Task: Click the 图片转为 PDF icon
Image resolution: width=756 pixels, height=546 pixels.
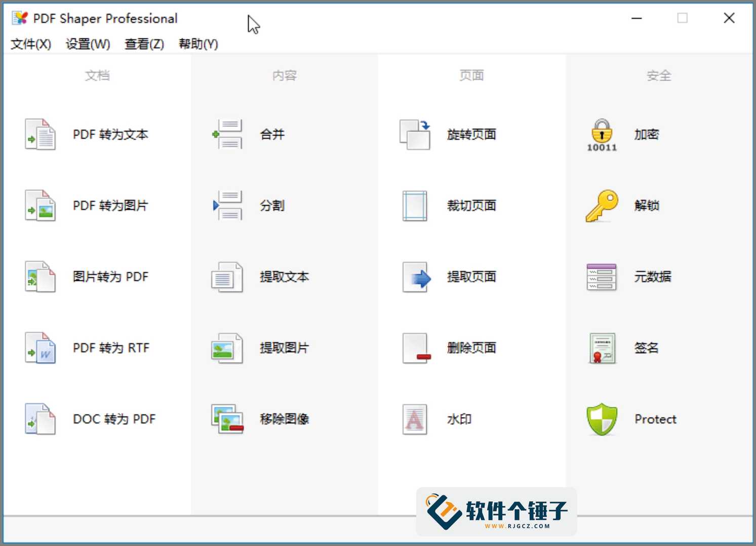Action: [40, 277]
